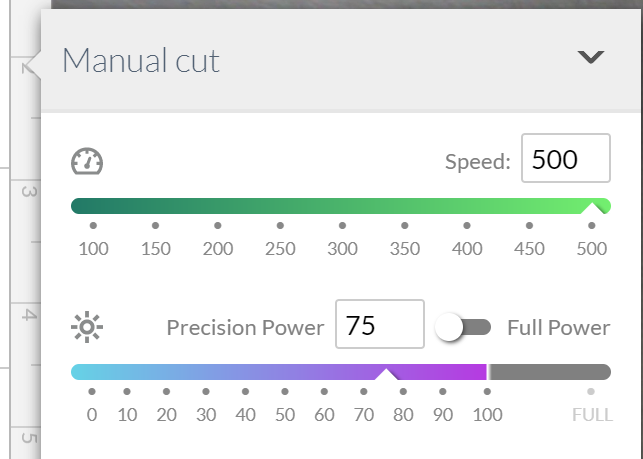
Task: Set speed slider to 300 mark
Action: coord(342,207)
